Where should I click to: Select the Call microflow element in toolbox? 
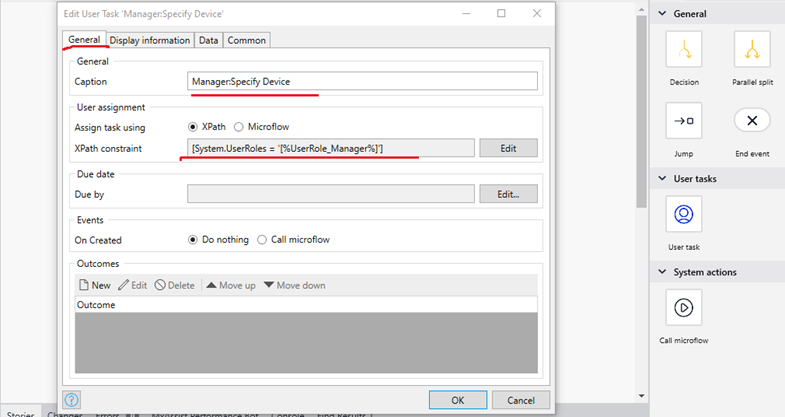684,307
